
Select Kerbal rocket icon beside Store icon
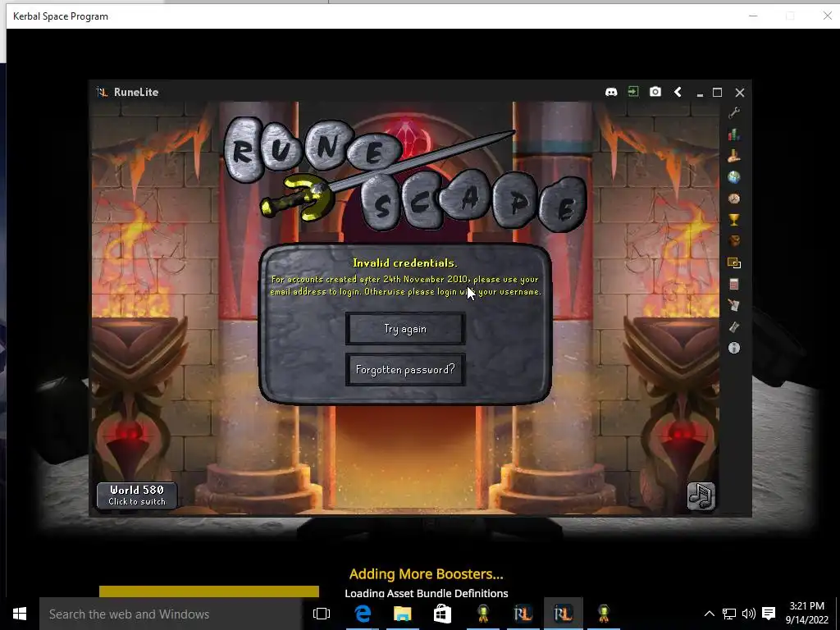[x=483, y=614]
